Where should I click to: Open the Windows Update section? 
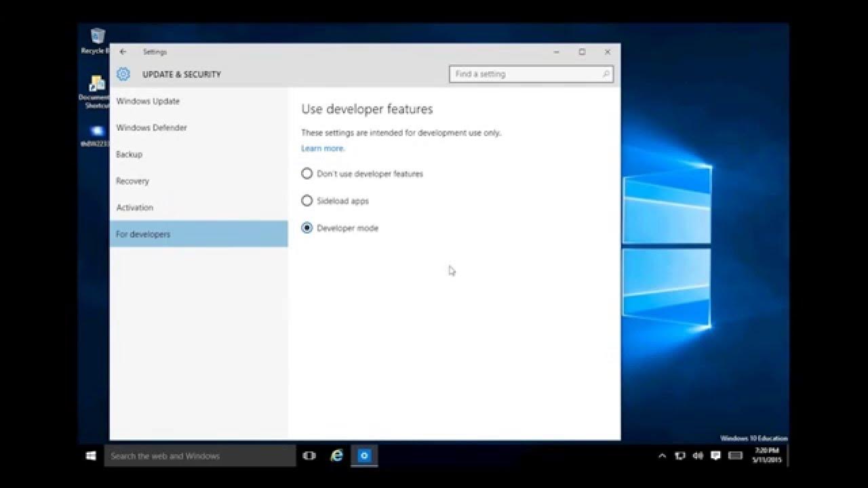[199, 101]
